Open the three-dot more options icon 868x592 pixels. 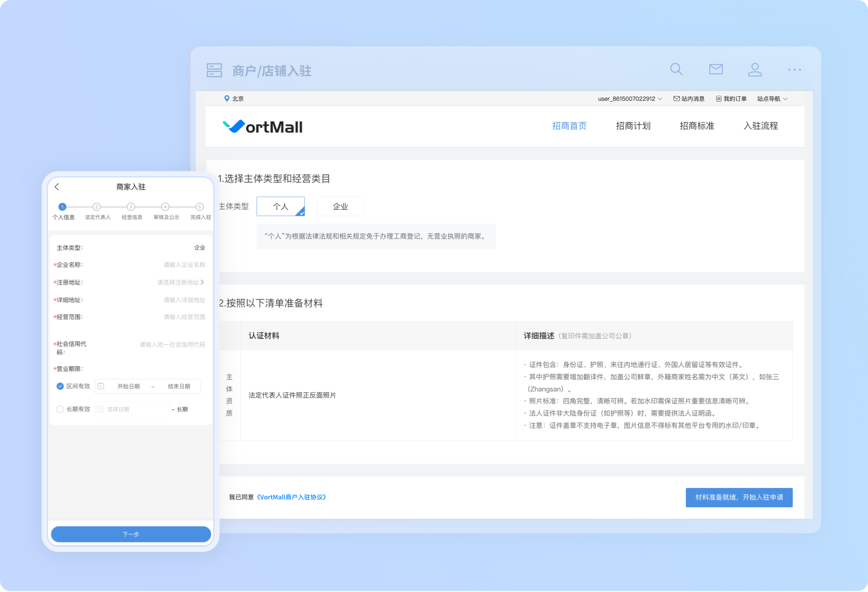[794, 70]
